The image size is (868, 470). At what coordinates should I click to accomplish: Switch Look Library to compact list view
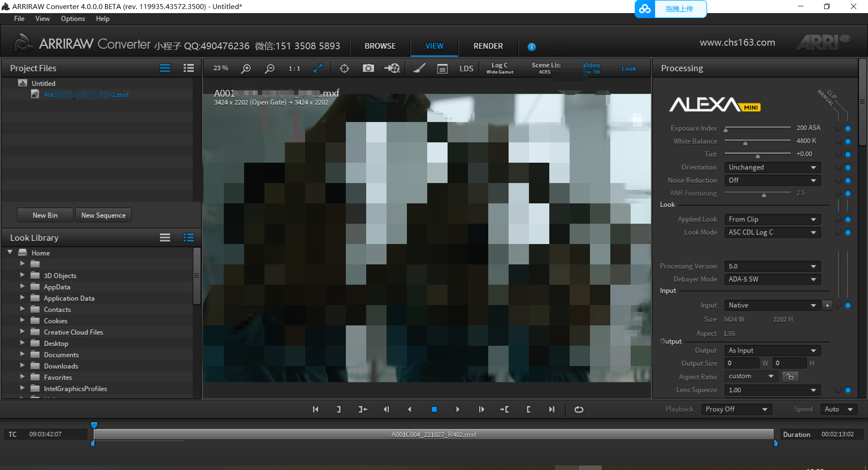tap(165, 238)
